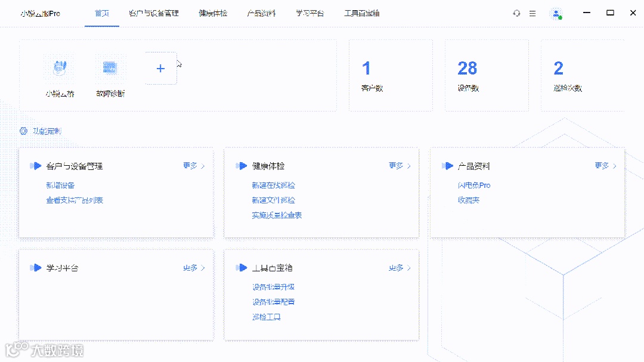Click the 设备数 statistics card showing 28

pyautogui.click(x=487, y=75)
